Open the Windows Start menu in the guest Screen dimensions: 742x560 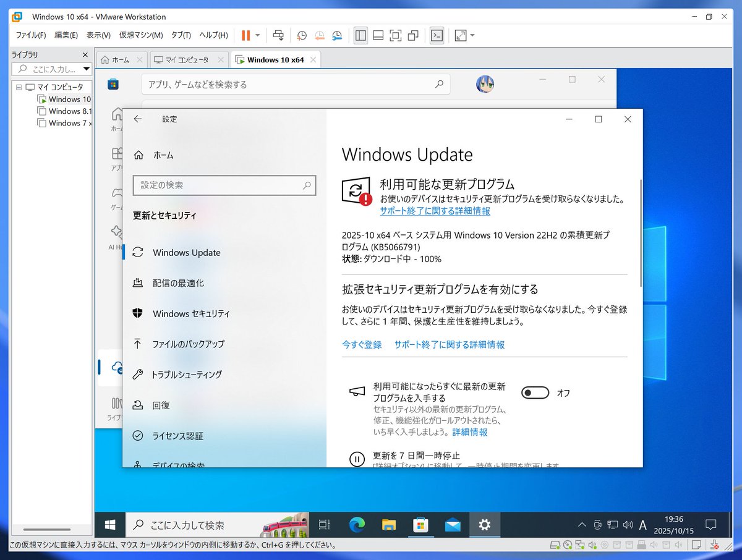tap(110, 525)
